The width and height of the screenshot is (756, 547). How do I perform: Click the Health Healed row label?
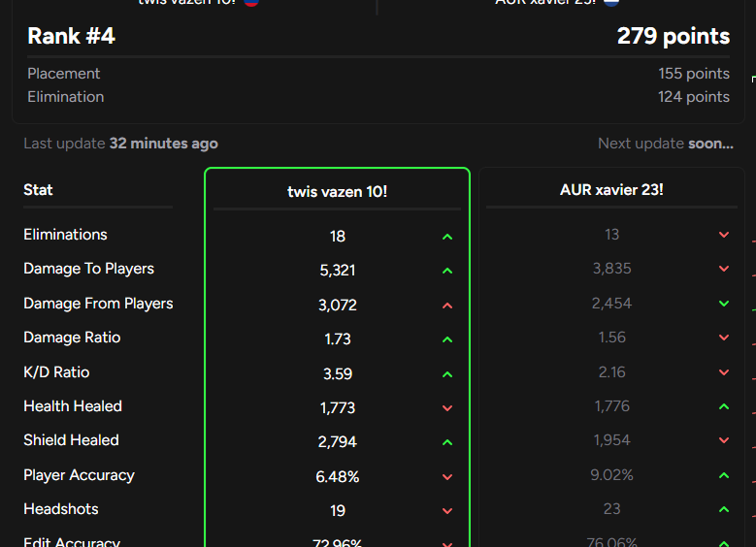[73, 406]
